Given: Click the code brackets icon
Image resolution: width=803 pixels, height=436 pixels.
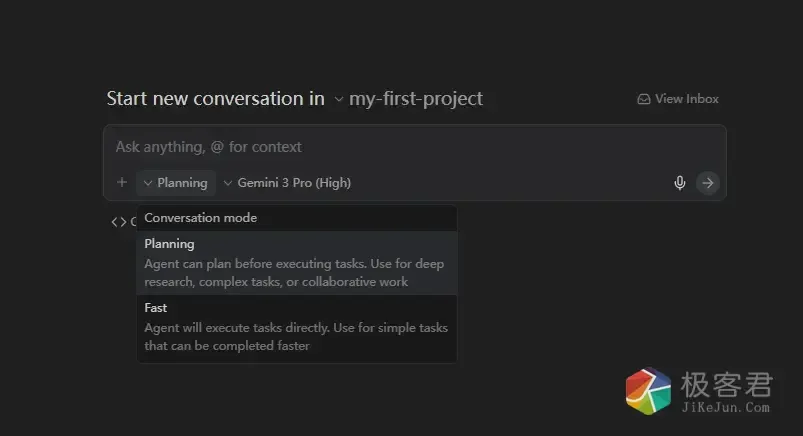Looking at the screenshot, I should point(119,222).
